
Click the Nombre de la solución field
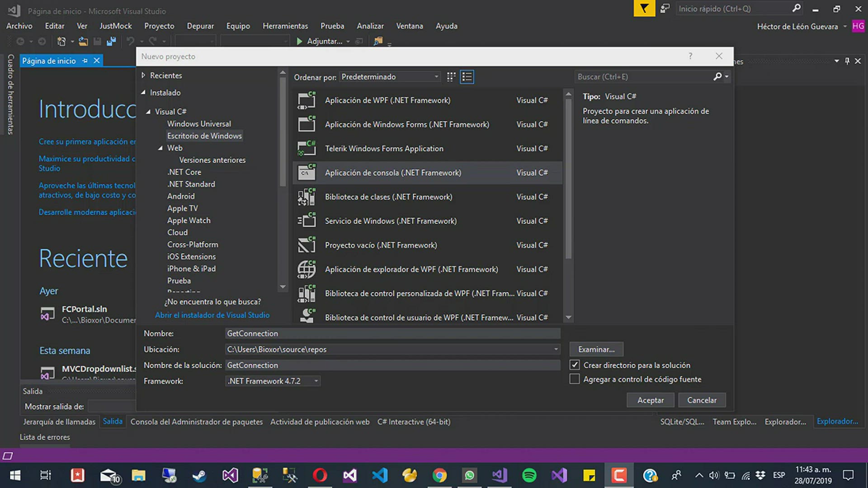click(392, 365)
